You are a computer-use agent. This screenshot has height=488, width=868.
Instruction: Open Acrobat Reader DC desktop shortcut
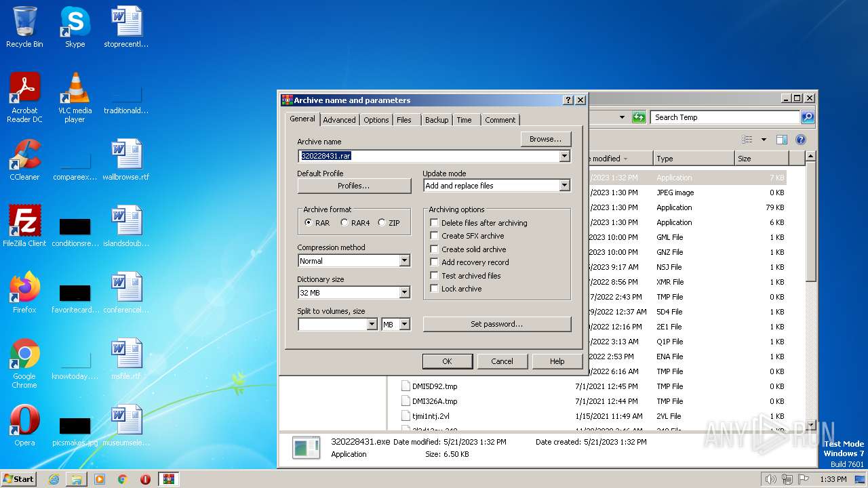(24, 98)
